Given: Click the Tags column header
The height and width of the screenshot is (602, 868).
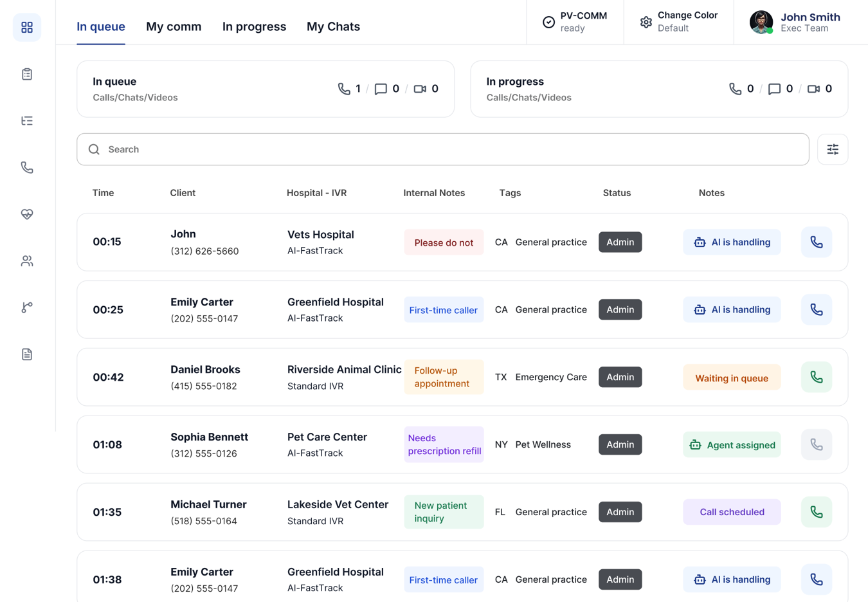Looking at the screenshot, I should coord(510,193).
